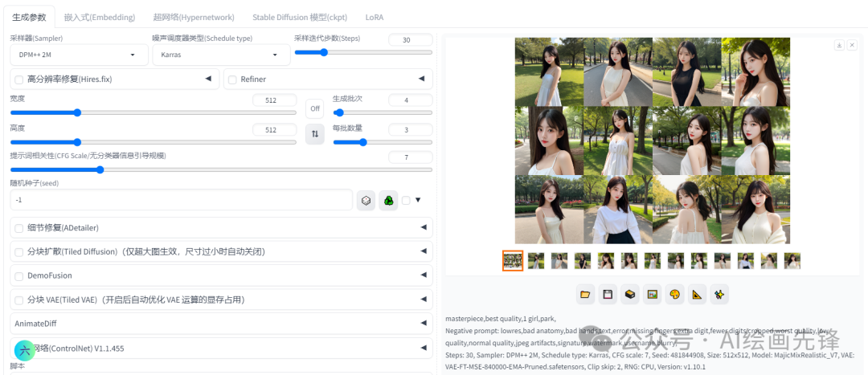The image size is (868, 375).
Task: Expand the ControlNet V1.1.455 panel arrow
Action: 424,348
